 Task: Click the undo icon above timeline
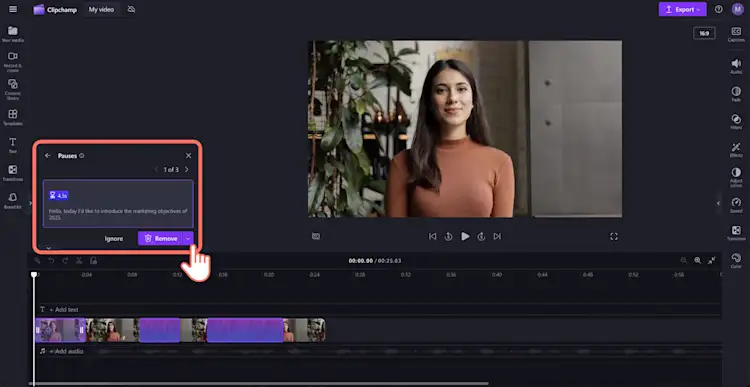tap(51, 260)
